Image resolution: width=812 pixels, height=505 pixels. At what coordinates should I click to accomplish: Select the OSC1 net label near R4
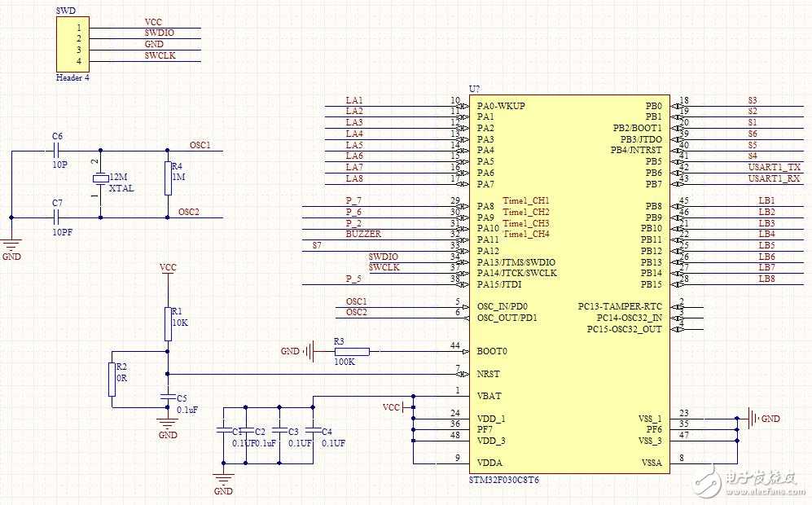point(200,145)
